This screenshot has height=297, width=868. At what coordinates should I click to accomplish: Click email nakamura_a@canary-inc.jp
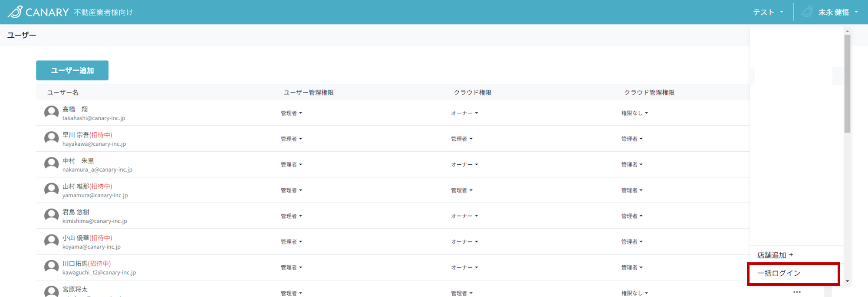[97, 170]
